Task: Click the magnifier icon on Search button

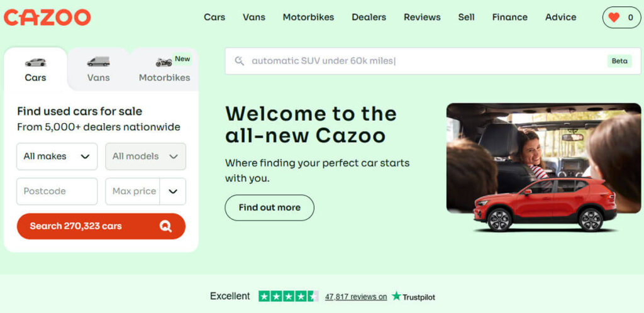Action: 165,226
